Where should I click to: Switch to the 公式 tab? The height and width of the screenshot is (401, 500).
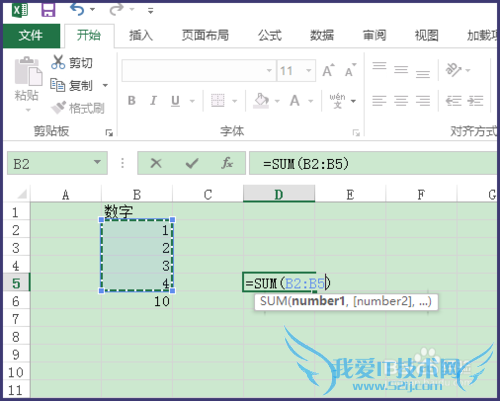(x=270, y=35)
